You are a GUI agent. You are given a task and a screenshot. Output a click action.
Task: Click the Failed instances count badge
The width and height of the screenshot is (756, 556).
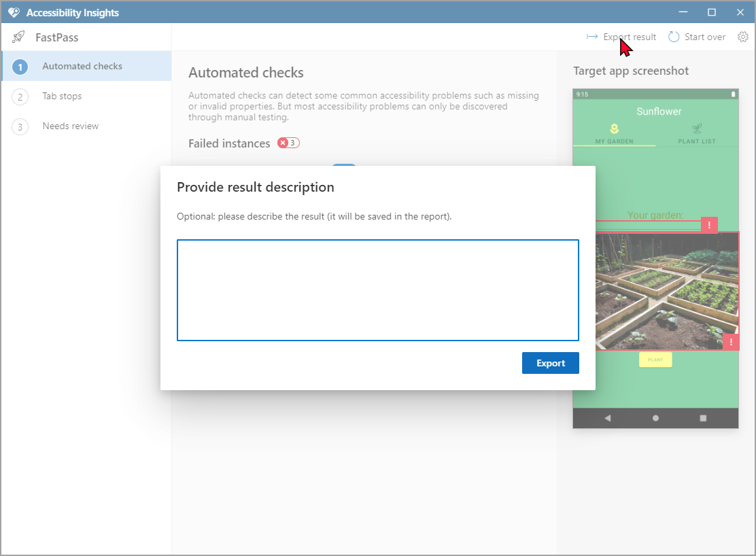[x=288, y=143]
